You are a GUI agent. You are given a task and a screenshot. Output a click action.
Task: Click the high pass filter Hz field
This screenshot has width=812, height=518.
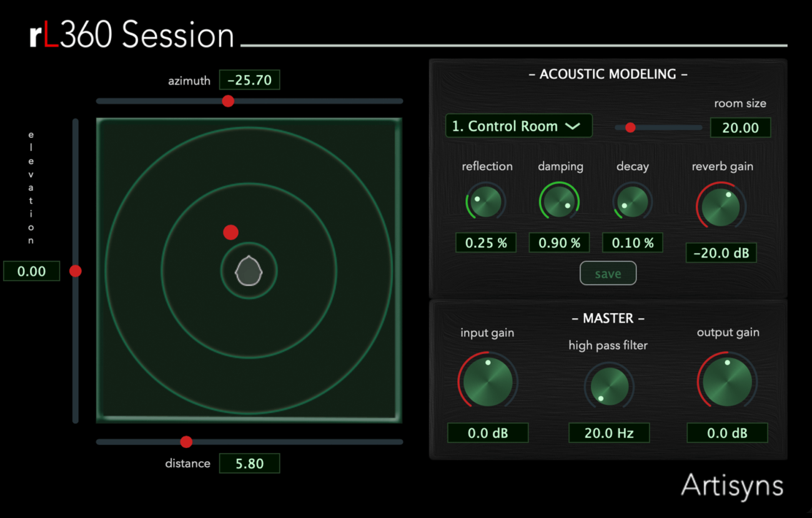click(x=608, y=432)
